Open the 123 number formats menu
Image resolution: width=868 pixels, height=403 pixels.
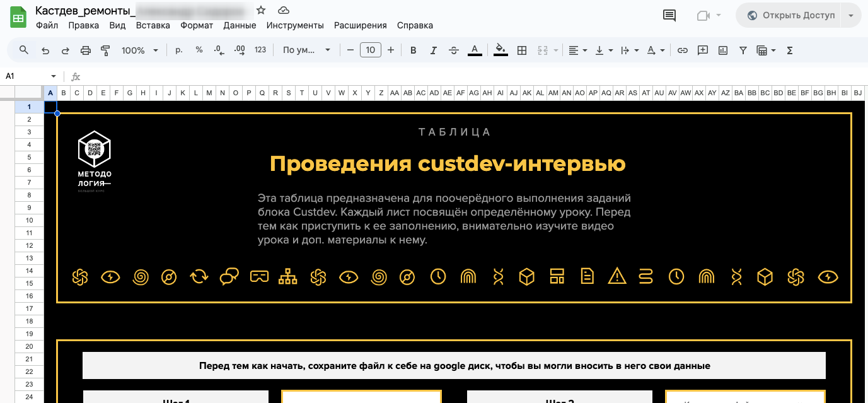point(260,50)
